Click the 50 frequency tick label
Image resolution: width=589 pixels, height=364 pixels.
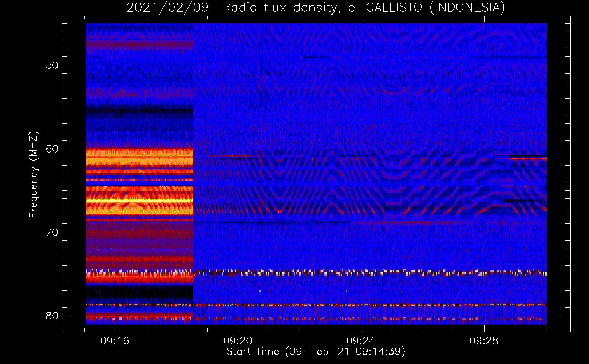pyautogui.click(x=52, y=65)
